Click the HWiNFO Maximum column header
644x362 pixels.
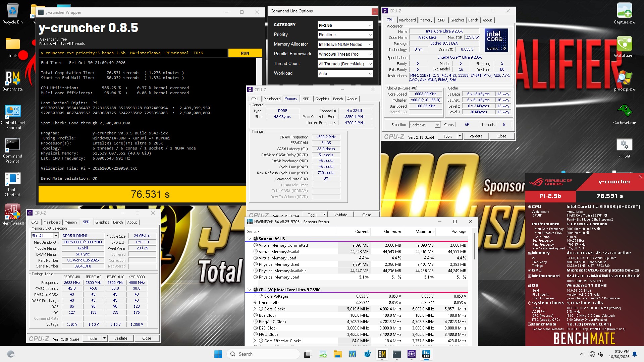coord(419,232)
